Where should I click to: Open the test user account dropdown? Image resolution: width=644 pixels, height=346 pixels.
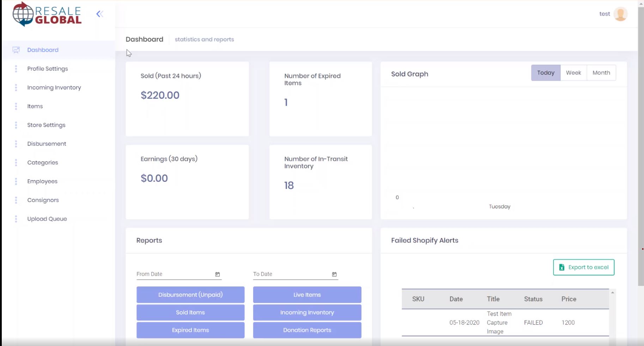tap(604, 14)
